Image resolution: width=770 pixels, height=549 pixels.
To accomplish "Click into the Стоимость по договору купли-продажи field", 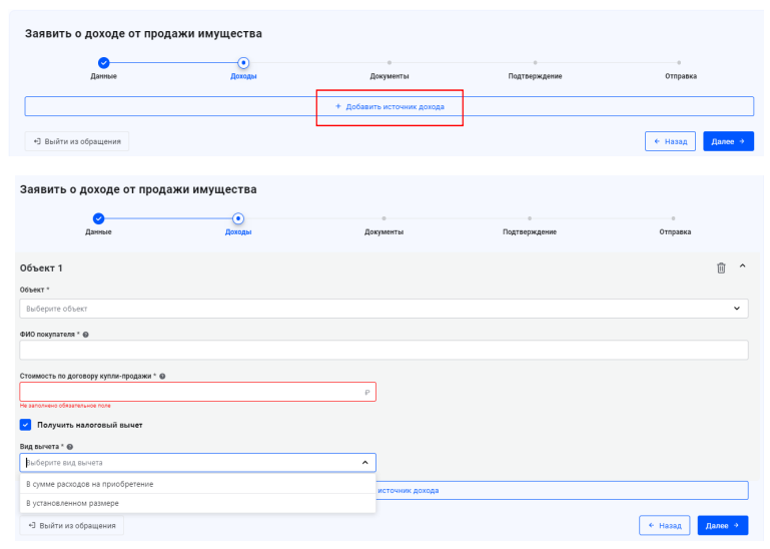I will click(190, 392).
